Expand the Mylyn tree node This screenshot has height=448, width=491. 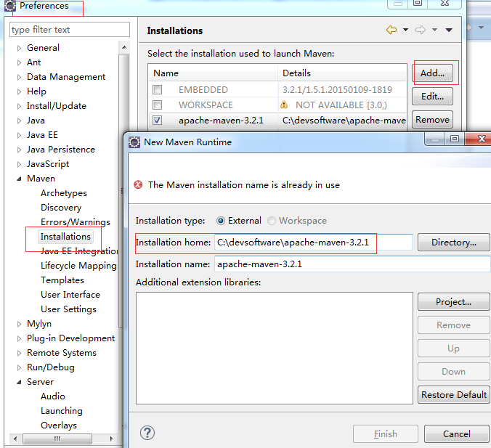(x=19, y=324)
